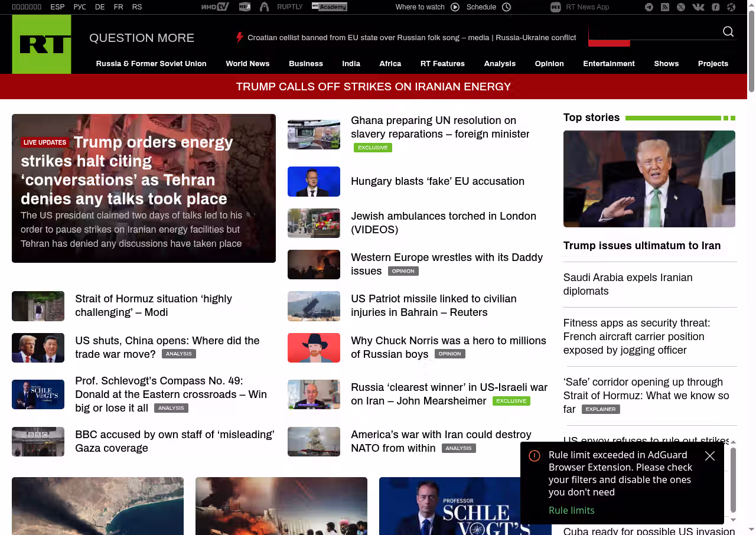Click the Schedule clock icon

pyautogui.click(x=506, y=7)
